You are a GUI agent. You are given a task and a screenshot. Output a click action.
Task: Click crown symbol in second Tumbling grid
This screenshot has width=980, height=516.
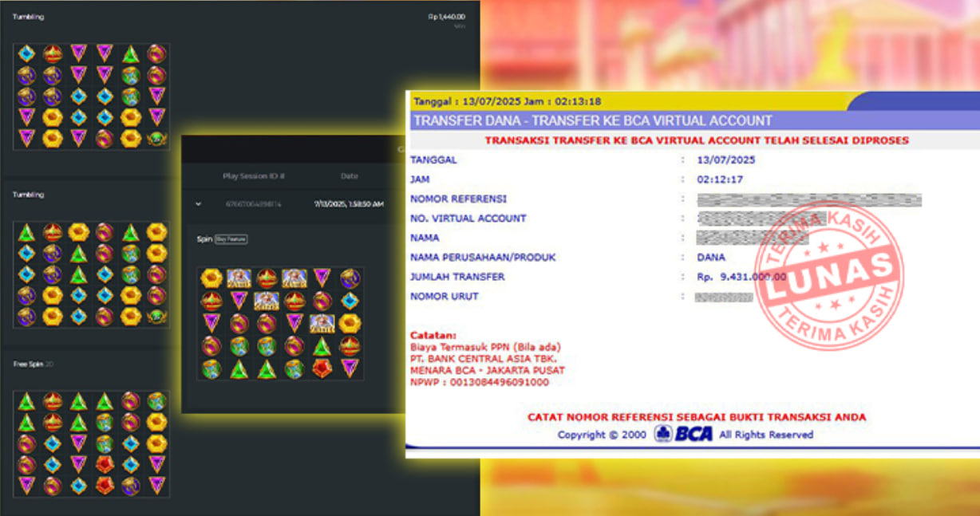pyautogui.click(x=53, y=232)
